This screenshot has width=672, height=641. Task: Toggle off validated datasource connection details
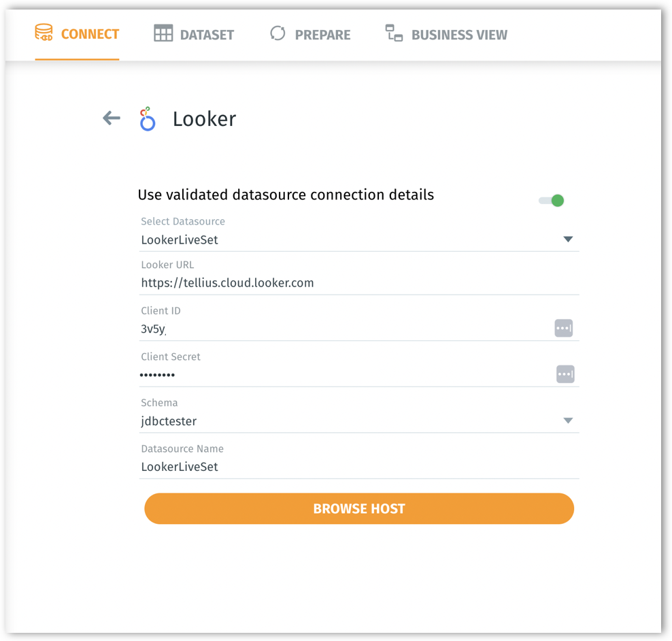(x=552, y=201)
